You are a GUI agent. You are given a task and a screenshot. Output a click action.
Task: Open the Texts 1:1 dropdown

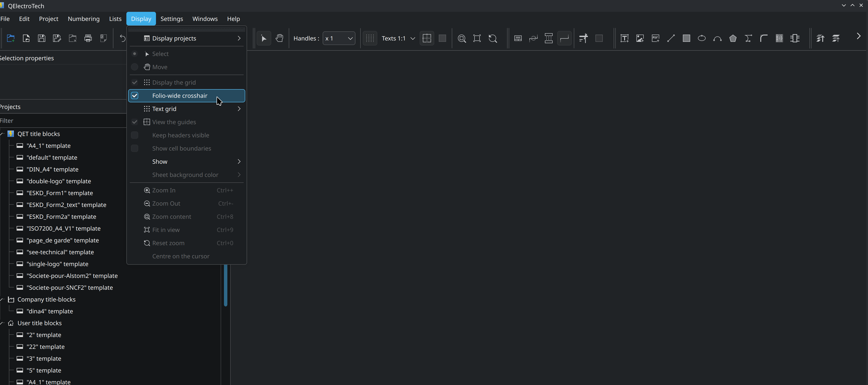pos(398,38)
